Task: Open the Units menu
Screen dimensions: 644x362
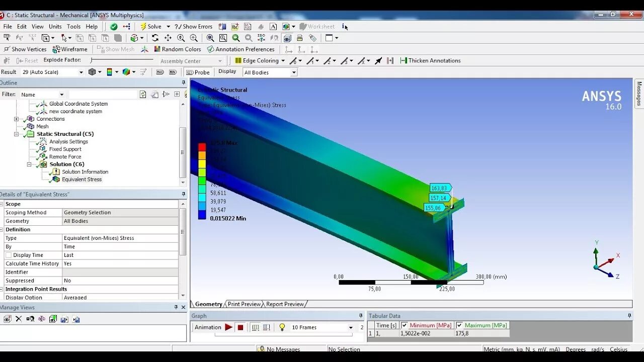Action: (x=55, y=27)
